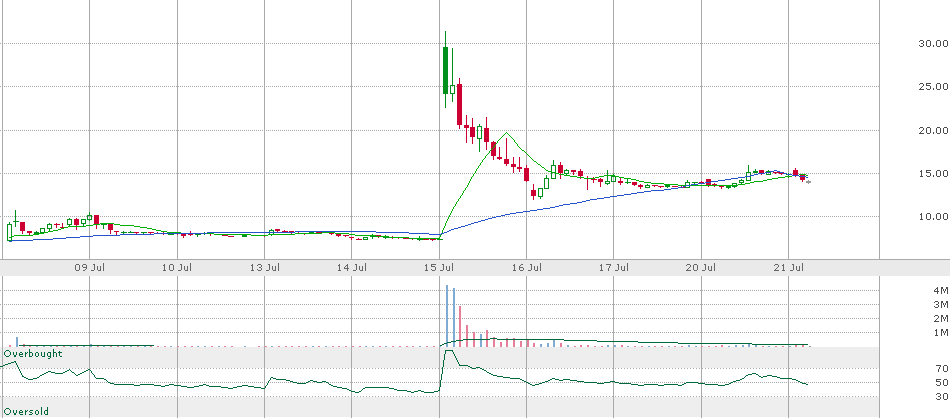Click the 16 Jul date label
The width and height of the screenshot is (950, 418).
[528, 267]
